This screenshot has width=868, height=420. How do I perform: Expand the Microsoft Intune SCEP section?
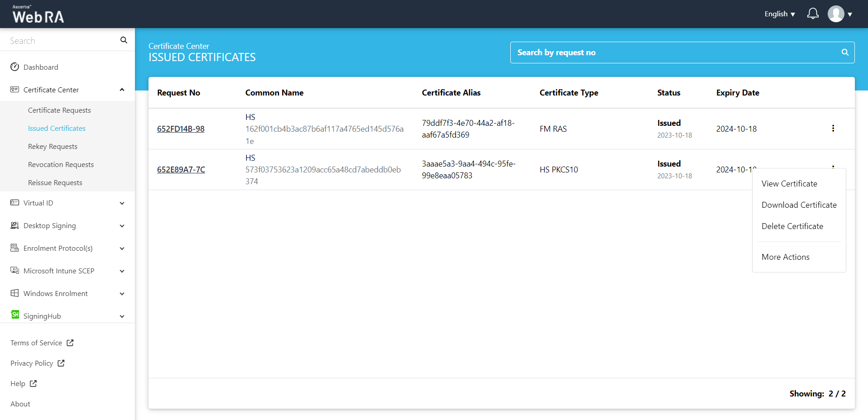coord(122,271)
